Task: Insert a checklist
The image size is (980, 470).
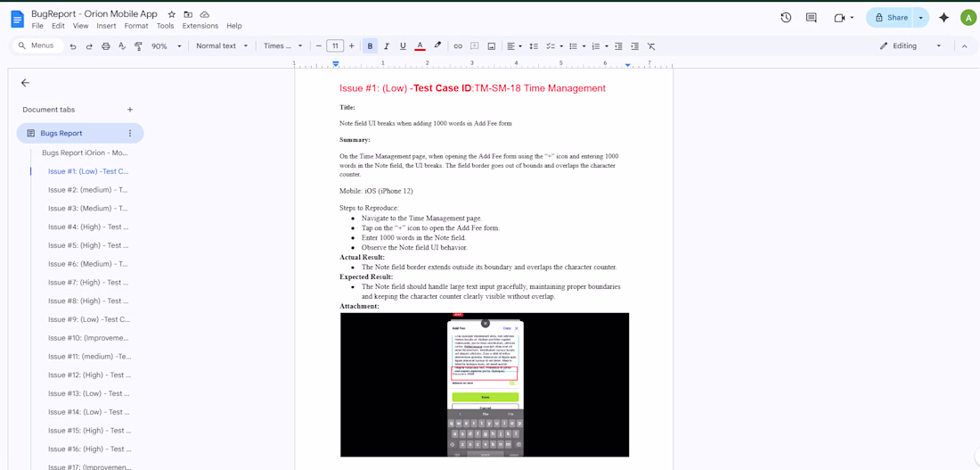Action: point(551,45)
